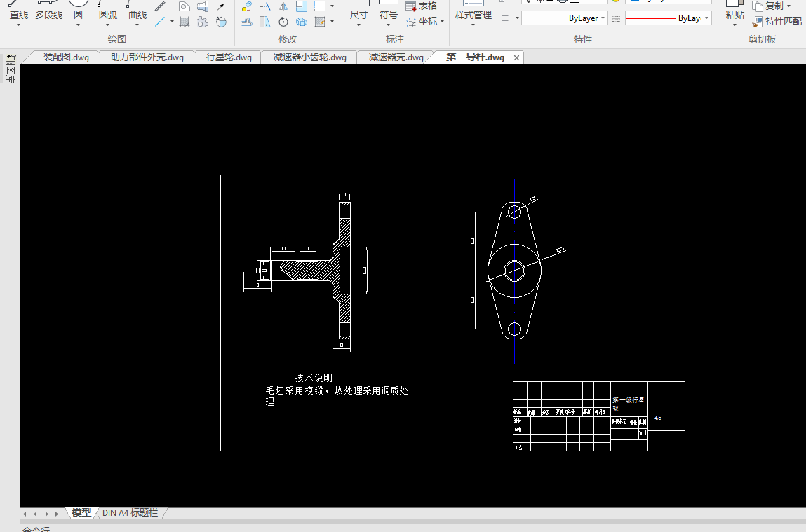Screen dimensions: 806x532
Task: Select the 圆 circle tool
Action: pos(78,11)
